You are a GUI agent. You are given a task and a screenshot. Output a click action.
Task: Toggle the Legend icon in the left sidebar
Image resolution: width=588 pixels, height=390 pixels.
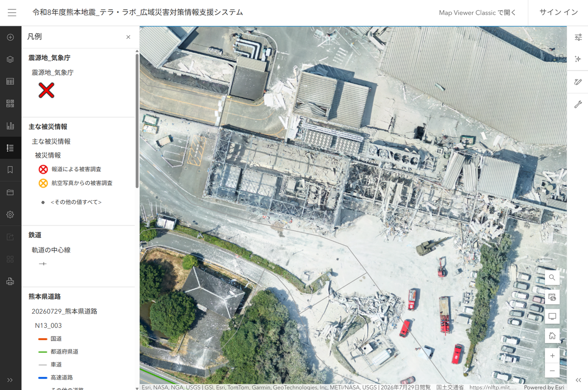[x=10, y=148]
